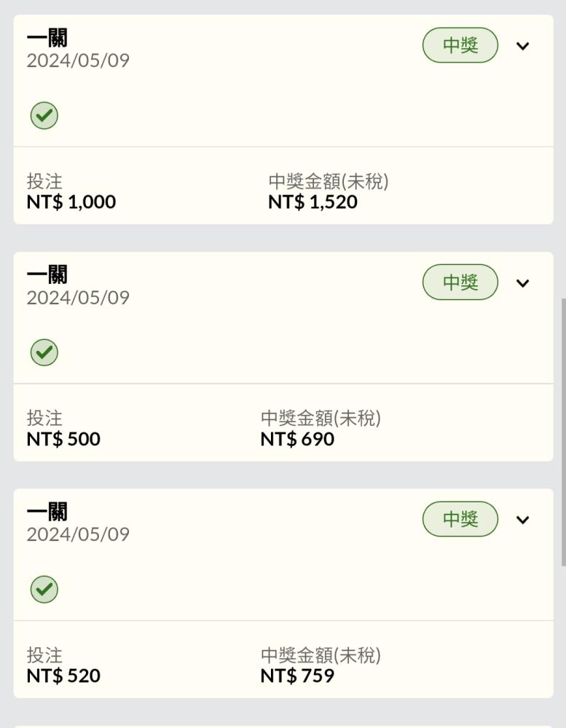Screen dimensions: 566x728
Task: Expand the NT$ 500 bet card chevron
Action: [x=523, y=282]
